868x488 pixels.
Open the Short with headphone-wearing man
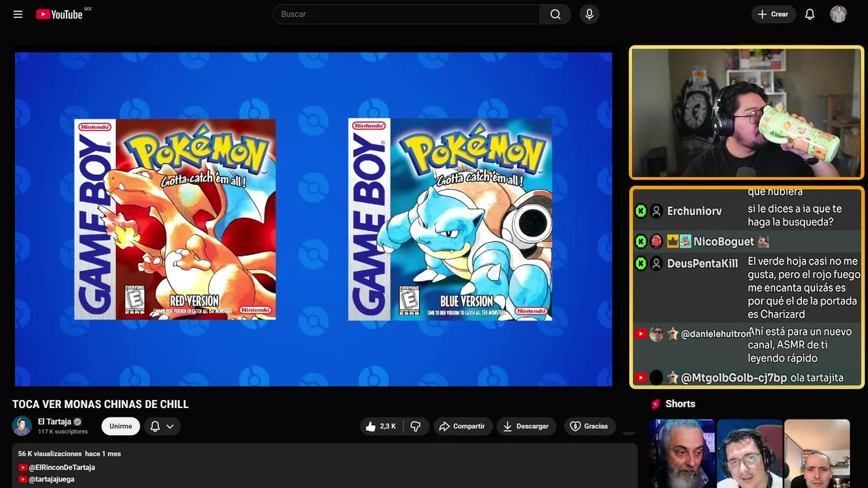(x=749, y=453)
